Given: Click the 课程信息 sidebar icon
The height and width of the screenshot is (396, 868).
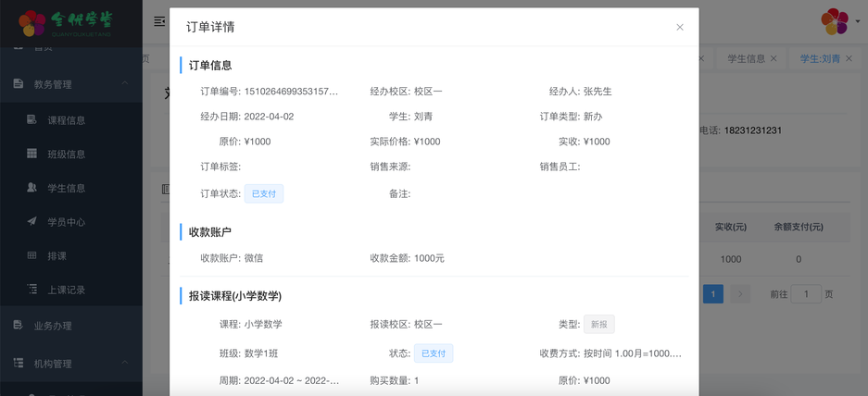Looking at the screenshot, I should 31,119.
